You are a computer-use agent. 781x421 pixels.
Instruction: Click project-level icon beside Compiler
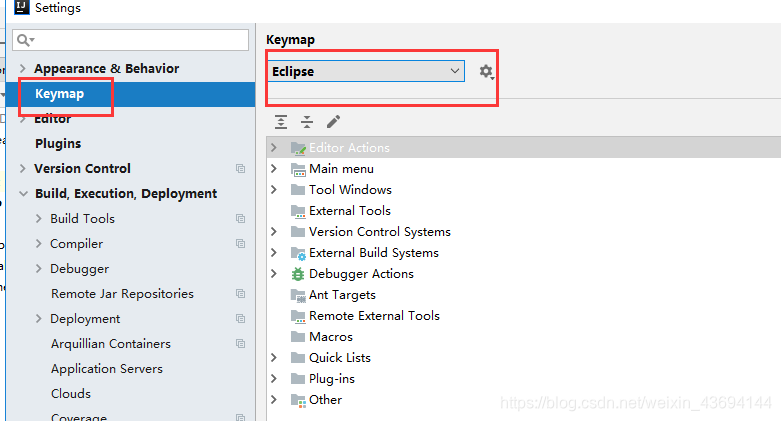coord(241,244)
